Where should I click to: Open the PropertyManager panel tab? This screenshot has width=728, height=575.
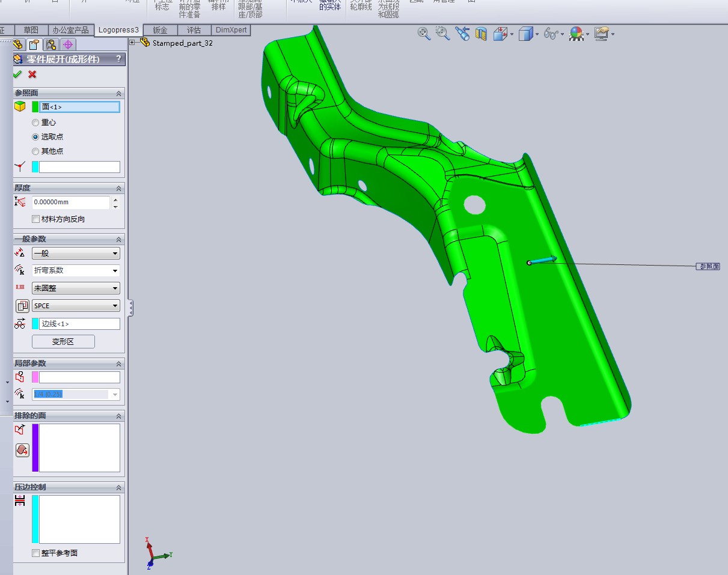coord(34,44)
